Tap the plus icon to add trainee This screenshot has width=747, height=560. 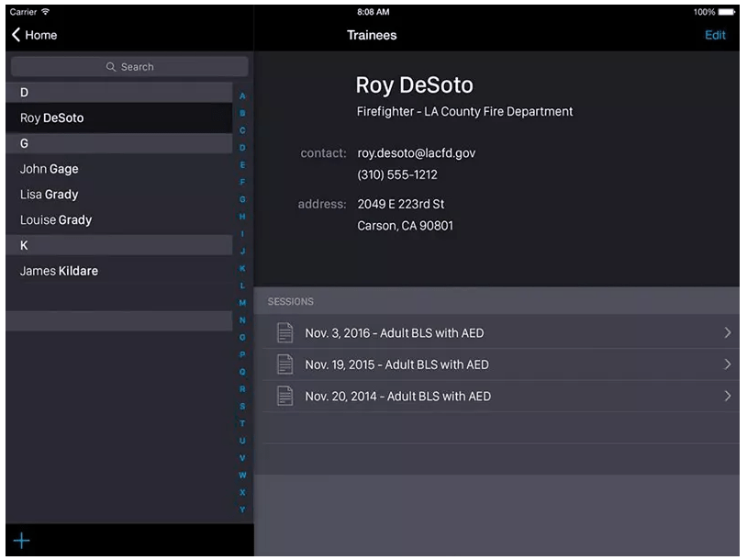(x=21, y=541)
